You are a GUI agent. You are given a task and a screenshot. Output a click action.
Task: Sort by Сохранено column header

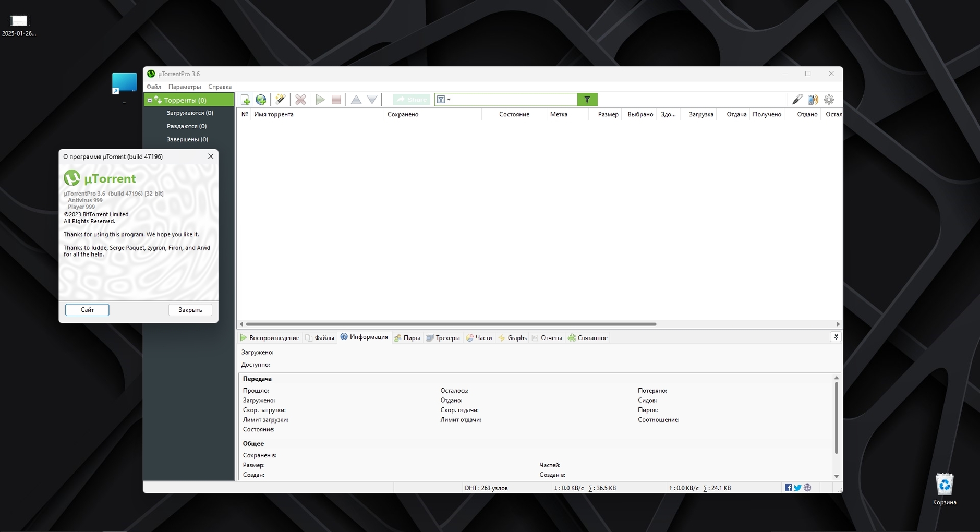click(432, 114)
